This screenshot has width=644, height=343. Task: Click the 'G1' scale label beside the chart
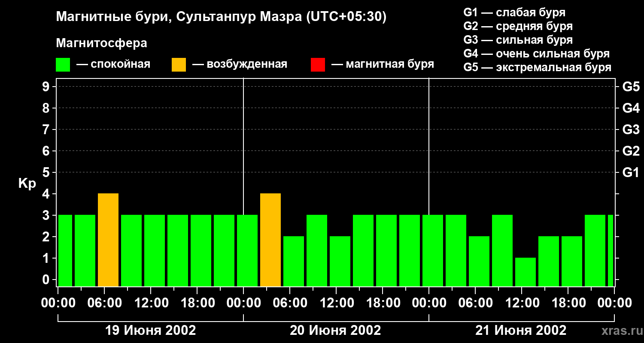pyautogui.click(x=631, y=173)
